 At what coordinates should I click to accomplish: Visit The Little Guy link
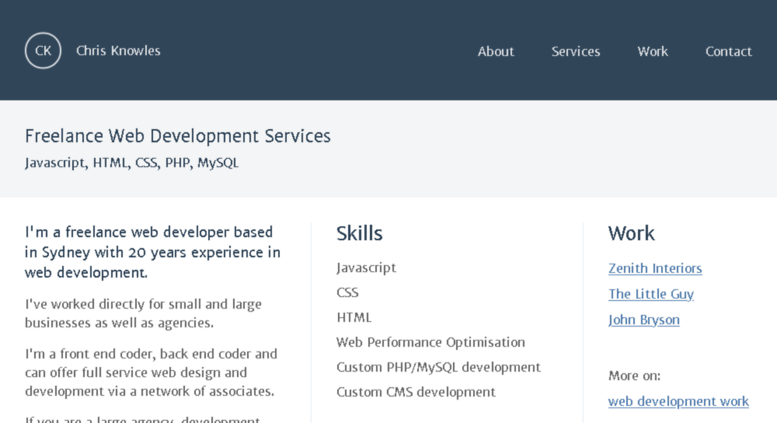651,294
